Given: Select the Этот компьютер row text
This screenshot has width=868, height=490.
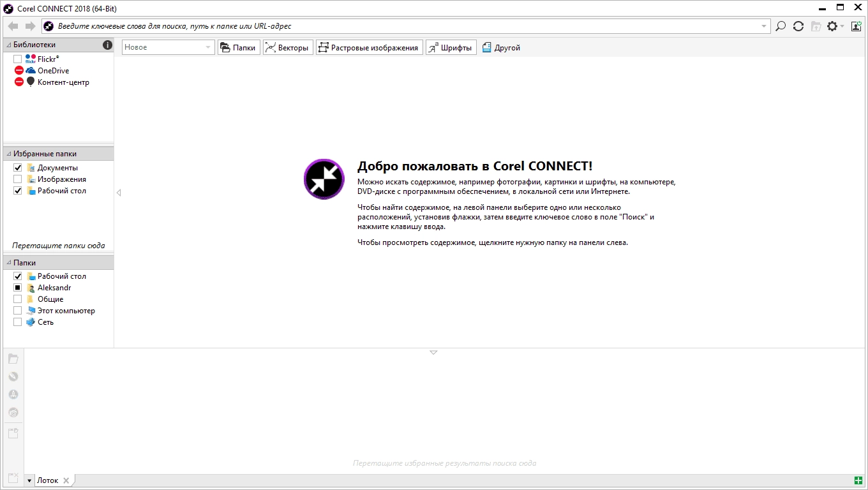Looking at the screenshot, I should 66,310.
